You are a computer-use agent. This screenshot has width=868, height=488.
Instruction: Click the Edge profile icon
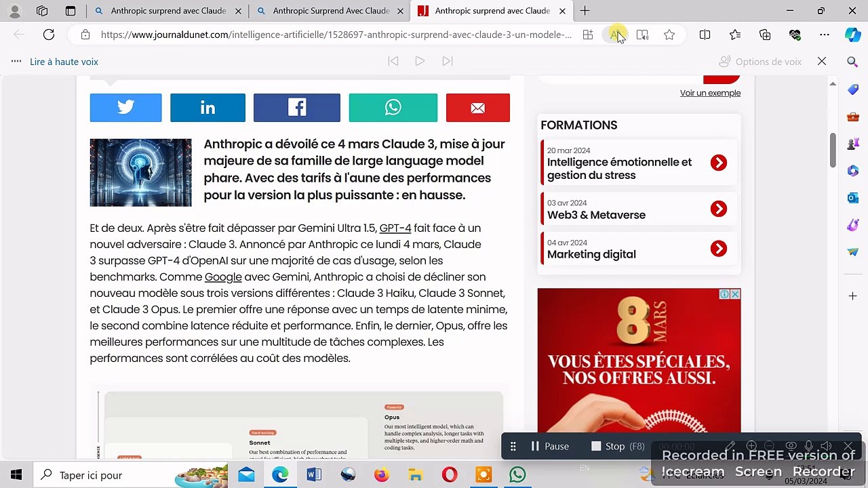tap(15, 11)
